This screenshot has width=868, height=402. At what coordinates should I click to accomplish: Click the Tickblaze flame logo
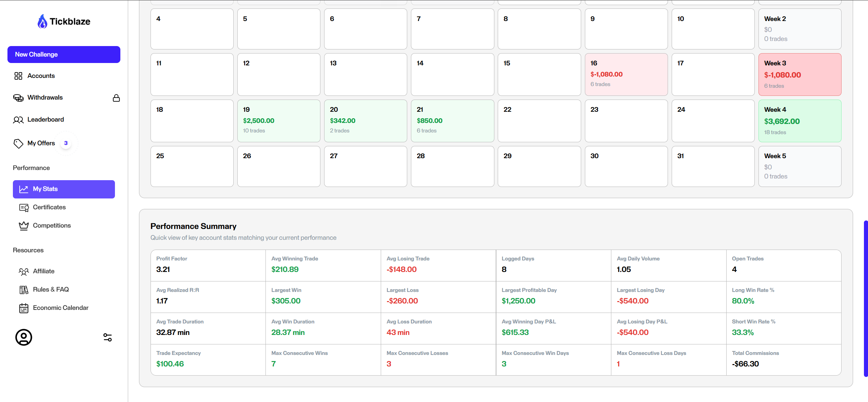[x=42, y=21]
